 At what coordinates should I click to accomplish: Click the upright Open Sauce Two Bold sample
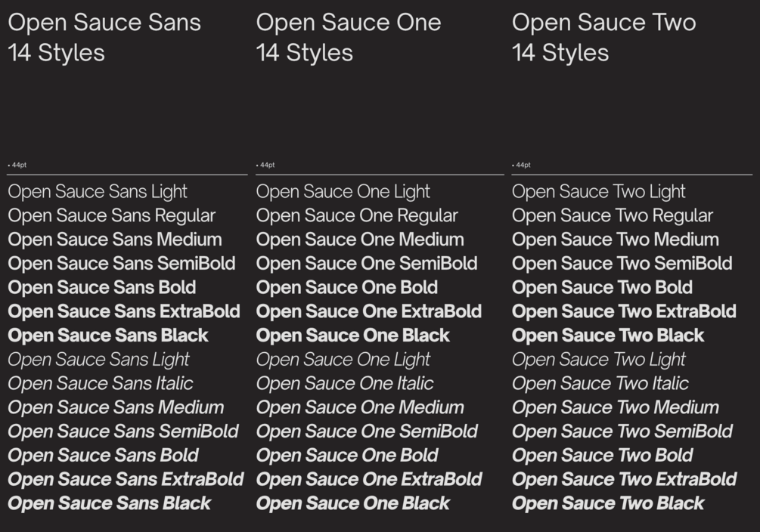[602, 288]
